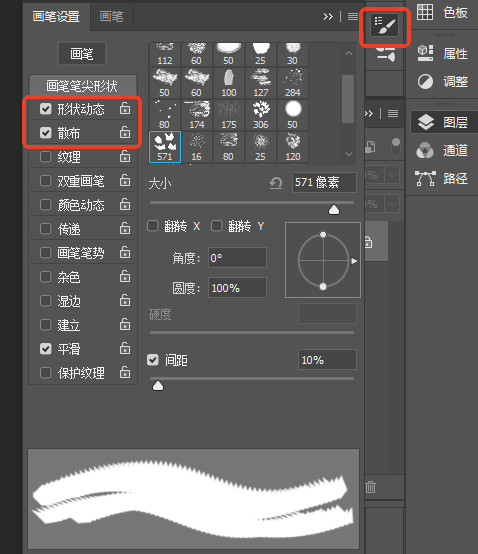Switch to the 画笔设置 tab
The height and width of the screenshot is (554, 478).
(x=56, y=17)
